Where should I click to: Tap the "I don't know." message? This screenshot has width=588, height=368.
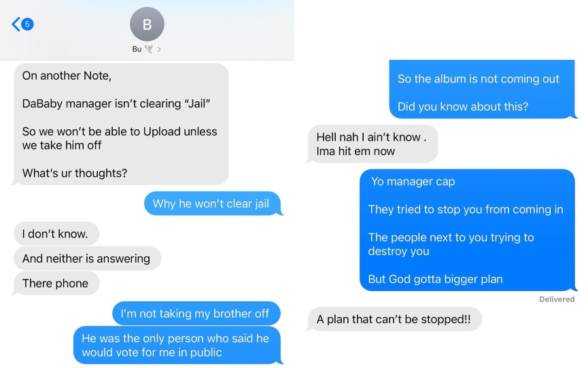pyautogui.click(x=56, y=233)
